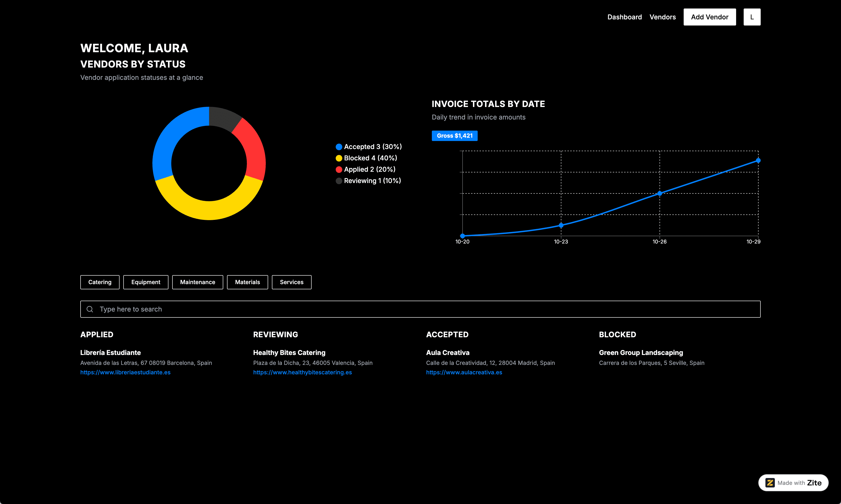Open the L user avatar
841x504 pixels.
pos(752,17)
